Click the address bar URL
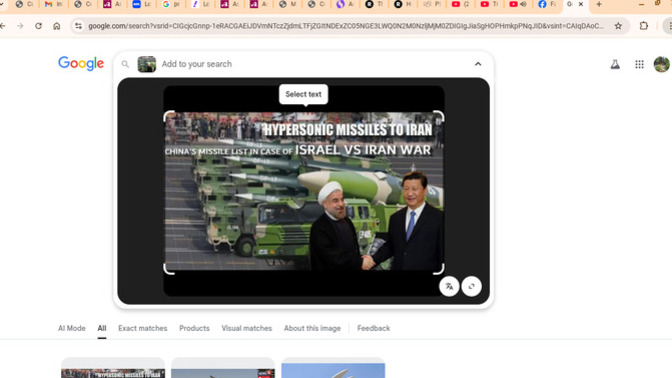This screenshot has width=672, height=378. 346,26
